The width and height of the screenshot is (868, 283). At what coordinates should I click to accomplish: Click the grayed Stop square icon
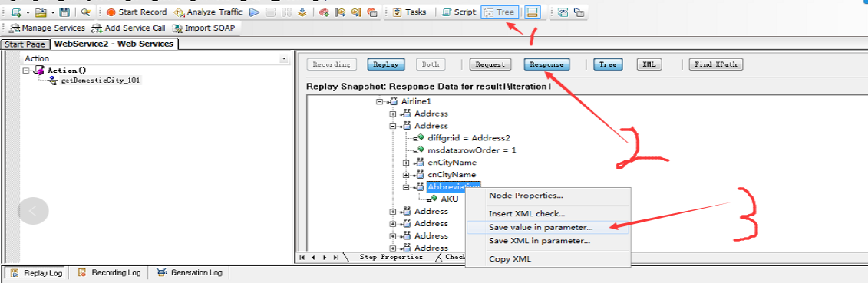[271, 12]
